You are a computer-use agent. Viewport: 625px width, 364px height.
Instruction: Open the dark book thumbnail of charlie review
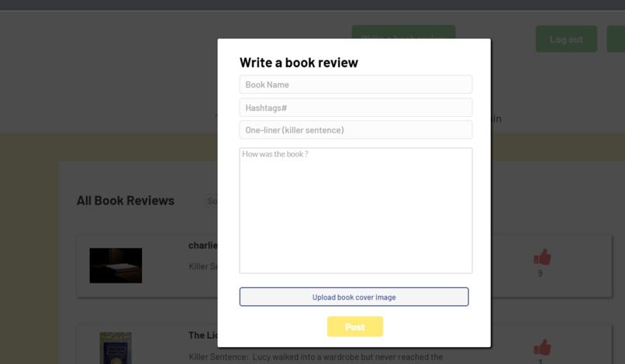(x=116, y=266)
